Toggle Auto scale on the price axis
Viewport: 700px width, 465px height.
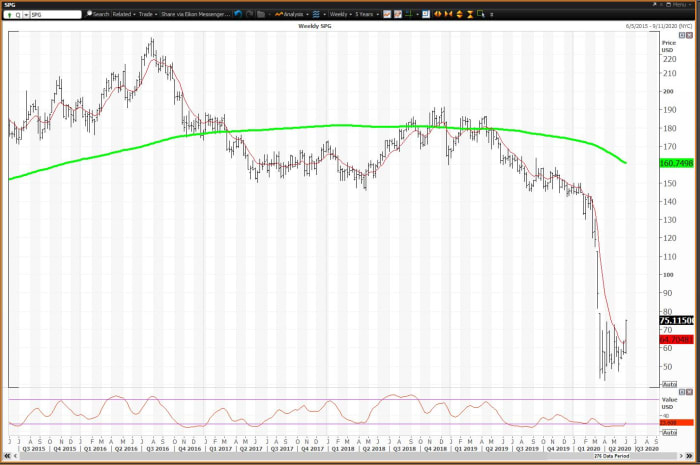click(x=669, y=386)
